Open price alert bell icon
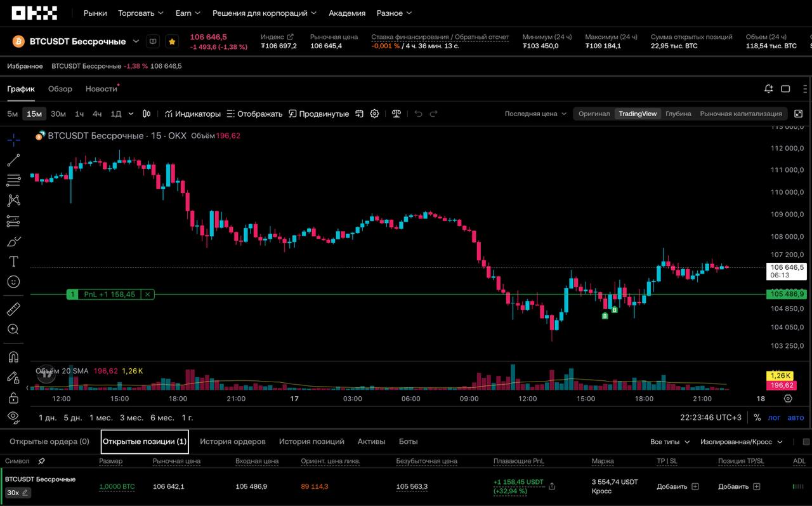This screenshot has width=812, height=506. (x=769, y=89)
